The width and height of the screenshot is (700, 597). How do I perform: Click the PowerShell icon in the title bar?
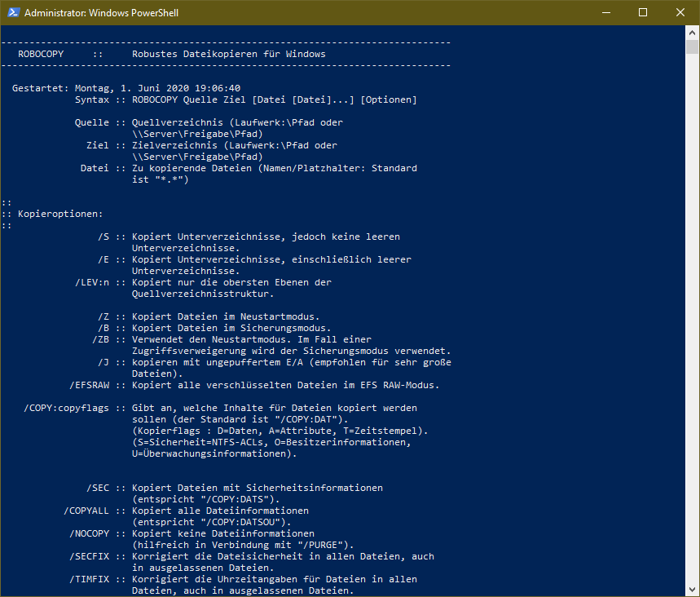tap(13, 12)
